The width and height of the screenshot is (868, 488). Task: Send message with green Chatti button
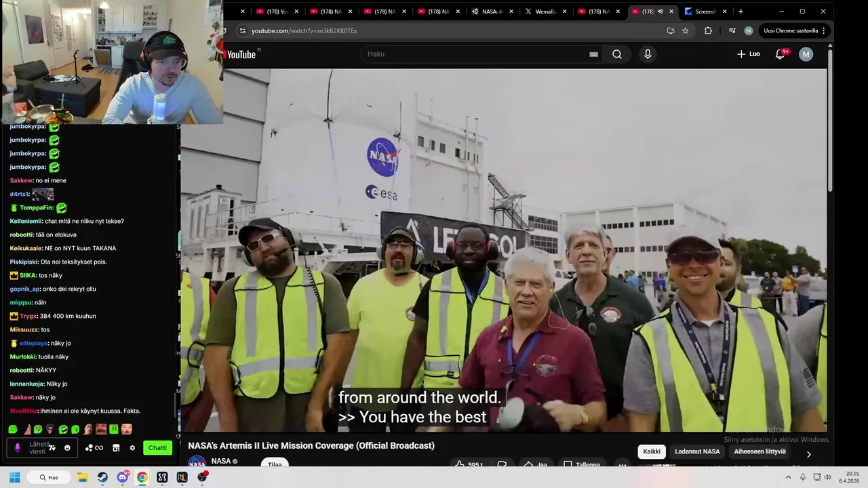pyautogui.click(x=157, y=448)
